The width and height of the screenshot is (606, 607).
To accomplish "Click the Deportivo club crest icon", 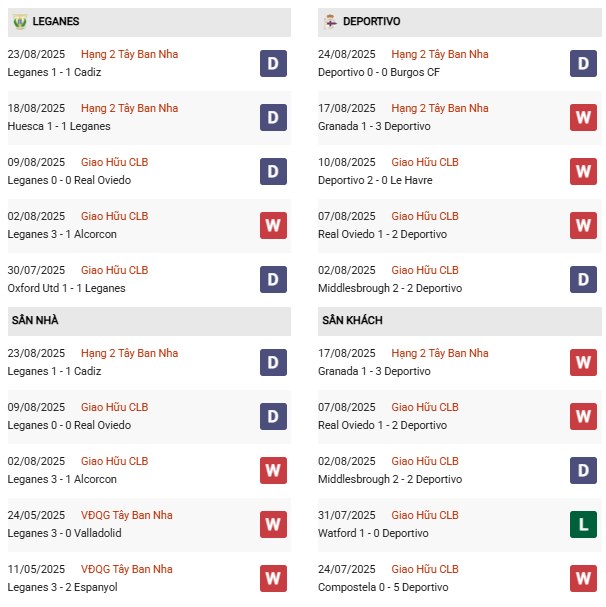I will tap(330, 21).
